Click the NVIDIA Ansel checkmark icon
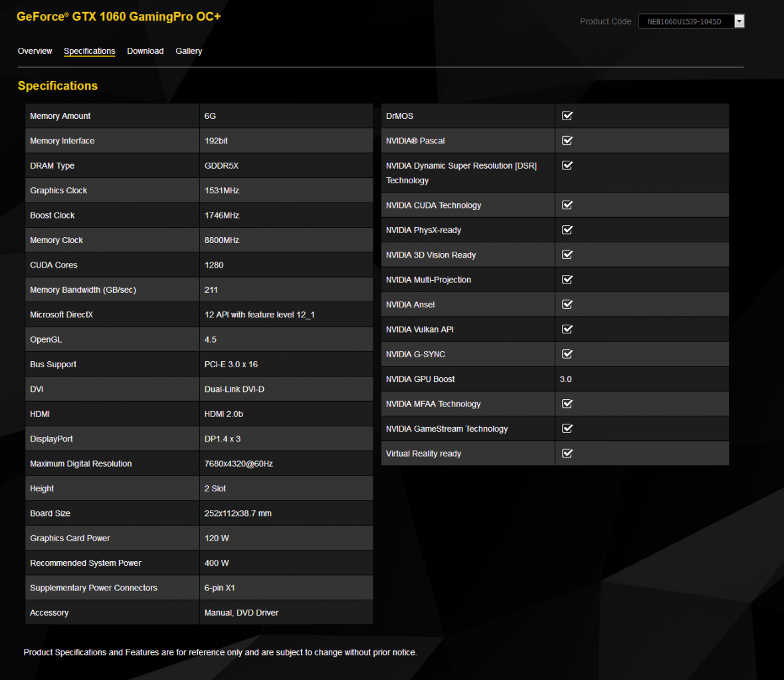 (567, 304)
